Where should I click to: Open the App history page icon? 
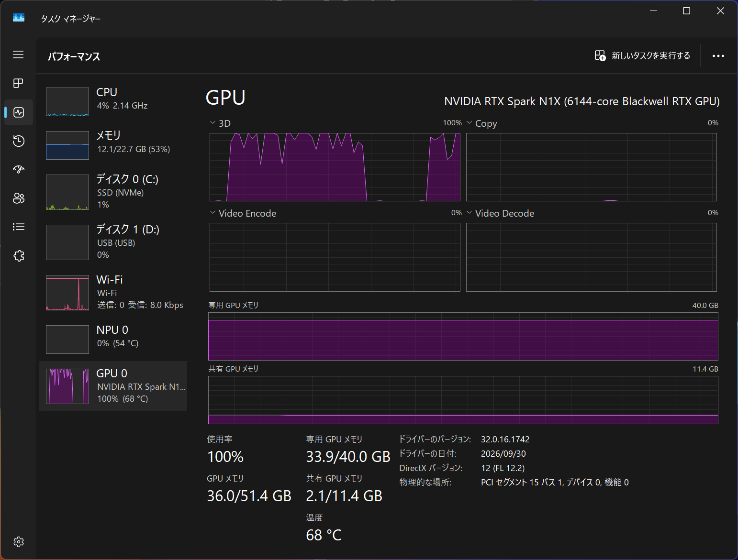[19, 141]
